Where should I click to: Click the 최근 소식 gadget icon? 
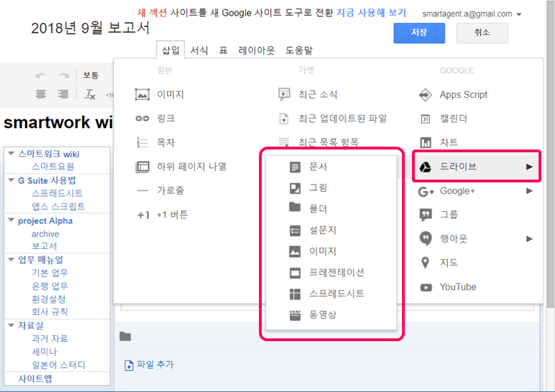pos(284,94)
